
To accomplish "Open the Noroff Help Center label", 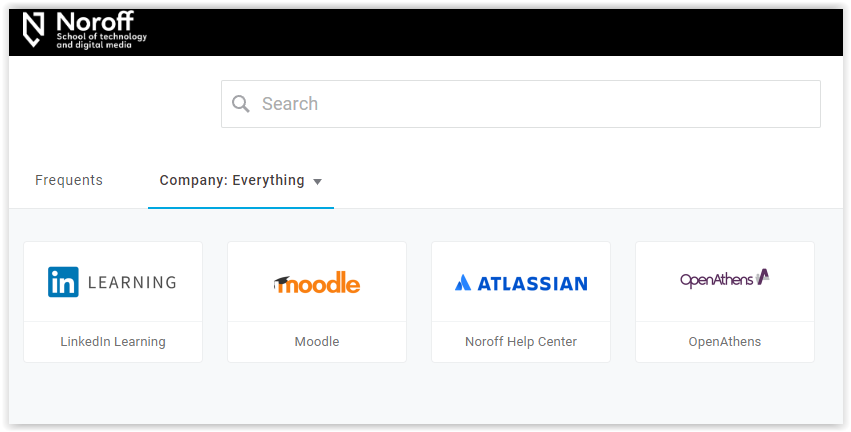I will [521, 342].
